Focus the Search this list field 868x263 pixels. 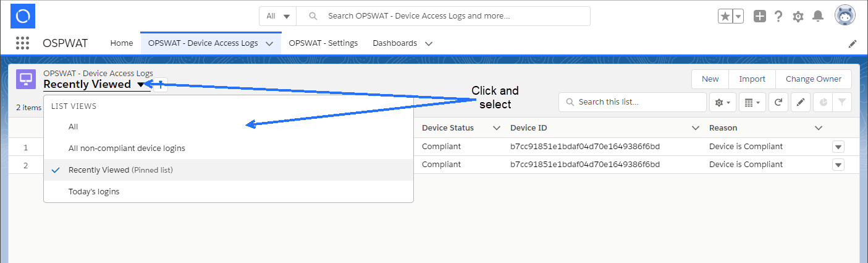(x=633, y=102)
